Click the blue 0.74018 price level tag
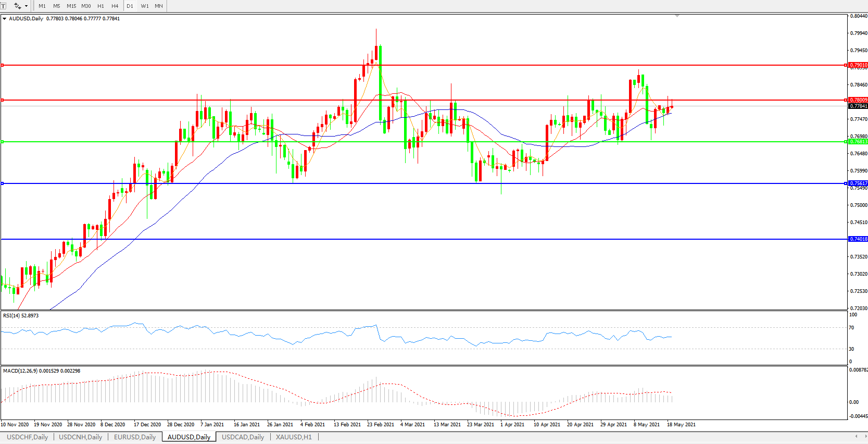Image resolution: width=868 pixels, height=444 pixels. click(858, 239)
